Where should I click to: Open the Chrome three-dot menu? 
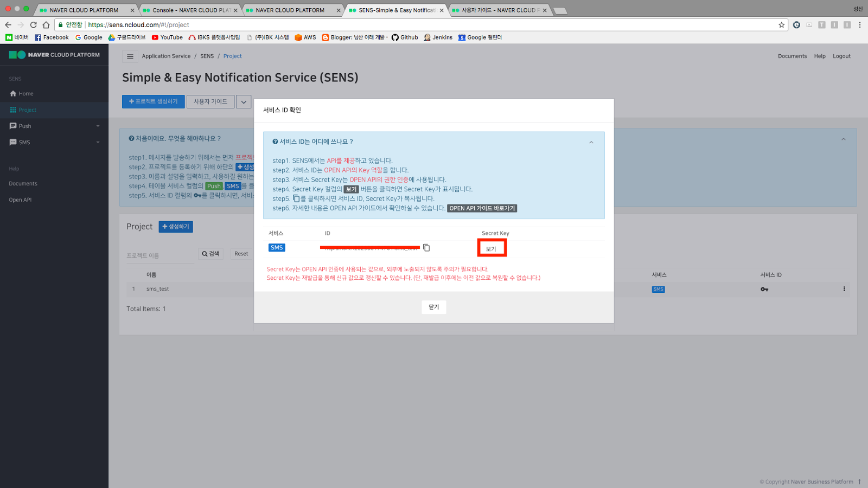tap(860, 25)
